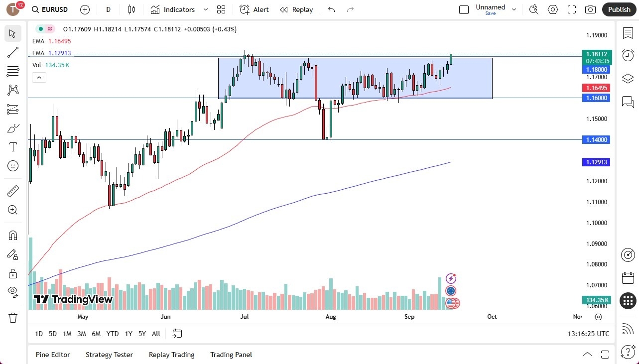Toggle visibility of all drawings
Screen dimensions: 639x364
coord(12,291)
